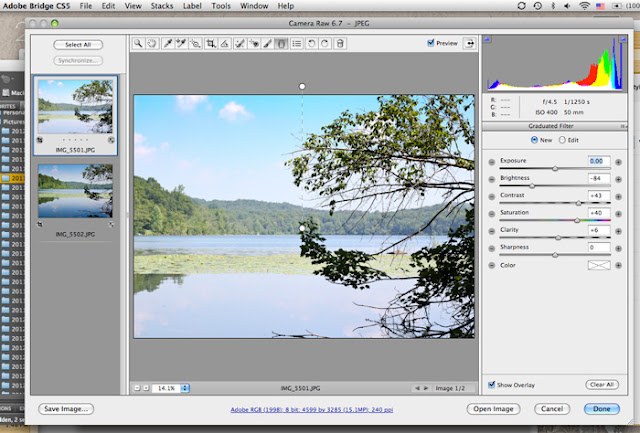Click the trash icon to mark for deletion
Viewport: 640px width, 433px height.
point(340,43)
